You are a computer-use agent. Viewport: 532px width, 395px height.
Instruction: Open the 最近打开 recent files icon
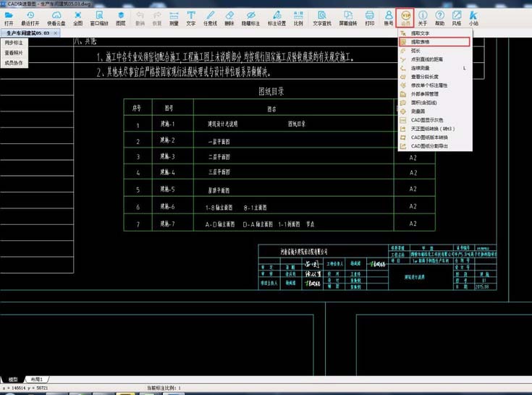tap(30, 18)
